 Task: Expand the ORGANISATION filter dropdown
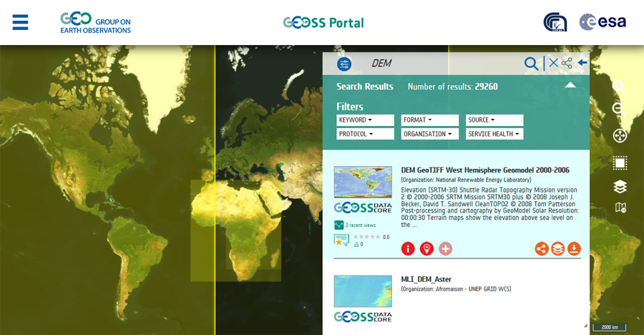pos(429,134)
